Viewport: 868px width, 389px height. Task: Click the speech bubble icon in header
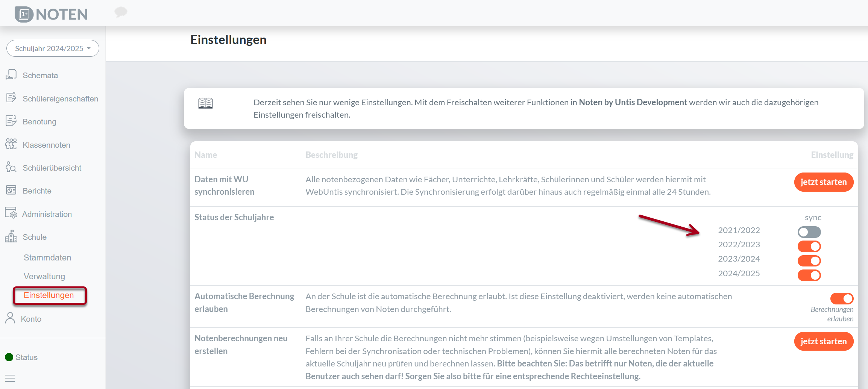(x=121, y=12)
